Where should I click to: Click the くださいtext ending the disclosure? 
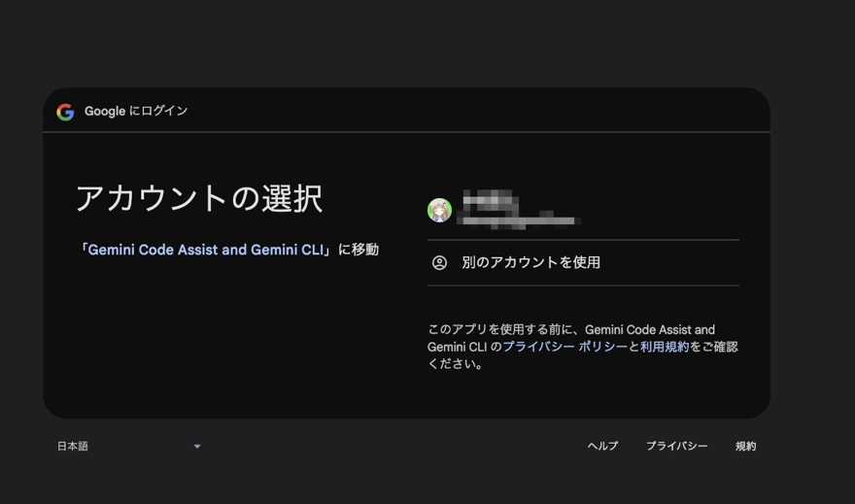click(x=455, y=364)
